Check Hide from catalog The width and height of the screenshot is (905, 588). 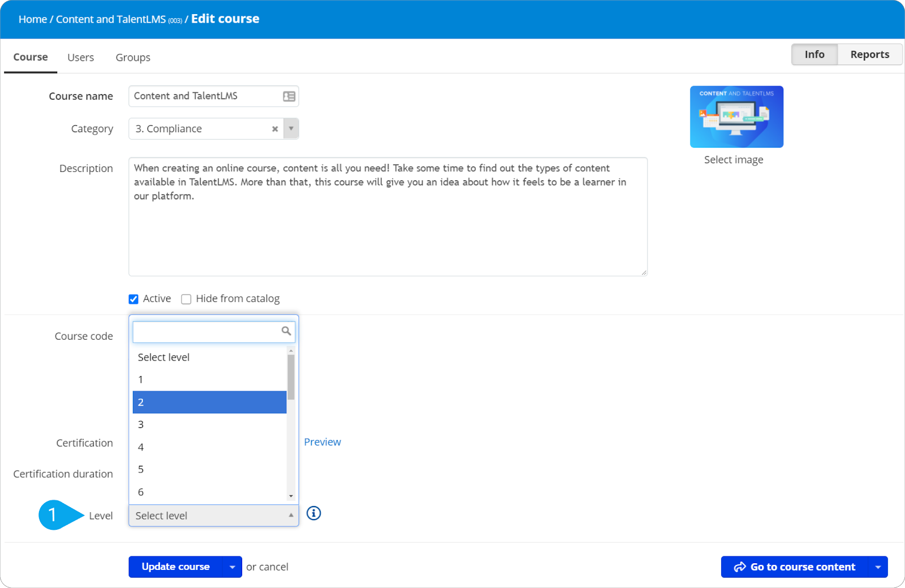pos(186,299)
